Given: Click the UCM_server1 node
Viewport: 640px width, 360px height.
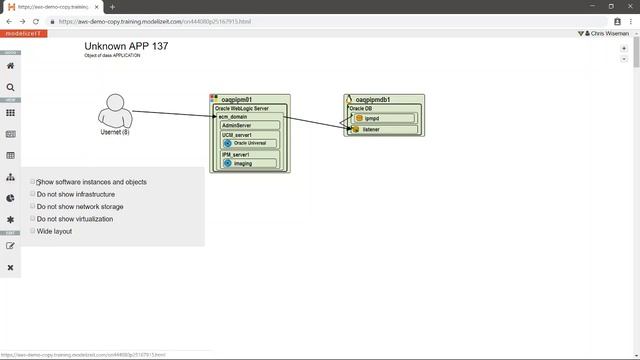Looking at the screenshot, I should click(x=237, y=135).
